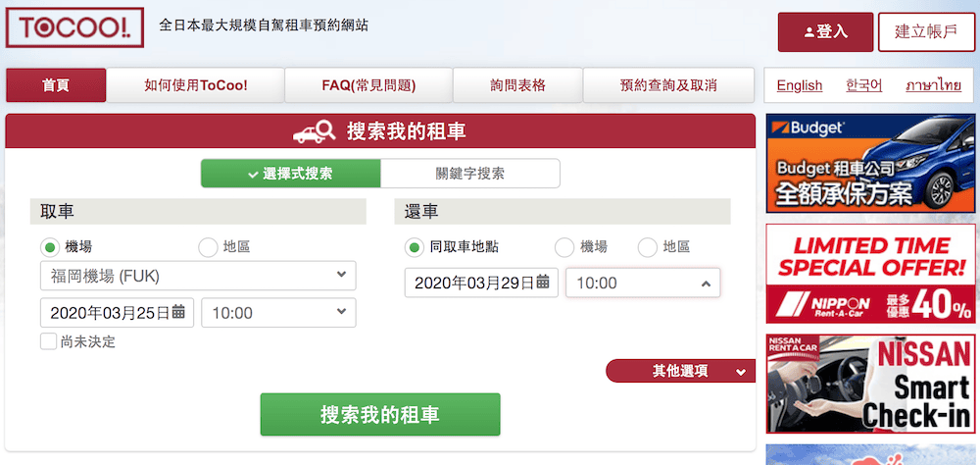Click the pickup date calendar icon
Image resolution: width=980 pixels, height=465 pixels.
178,313
